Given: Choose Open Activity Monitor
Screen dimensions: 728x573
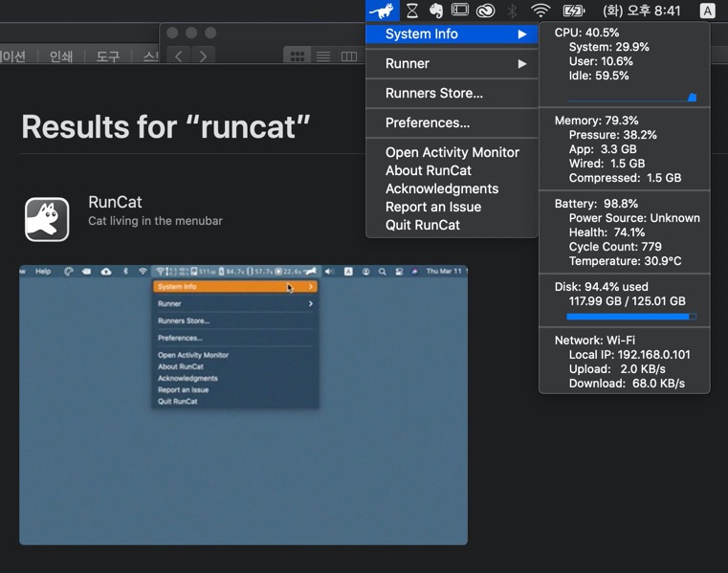Looking at the screenshot, I should pyautogui.click(x=452, y=152).
